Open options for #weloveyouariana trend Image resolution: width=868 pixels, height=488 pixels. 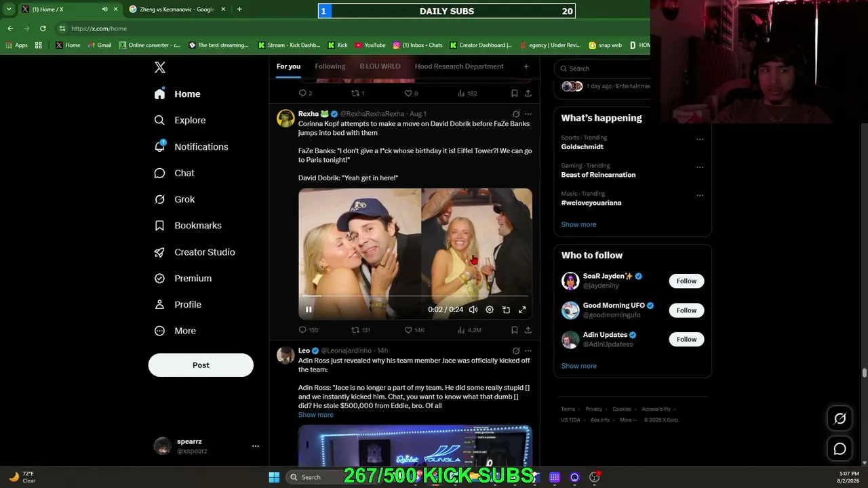click(700, 195)
